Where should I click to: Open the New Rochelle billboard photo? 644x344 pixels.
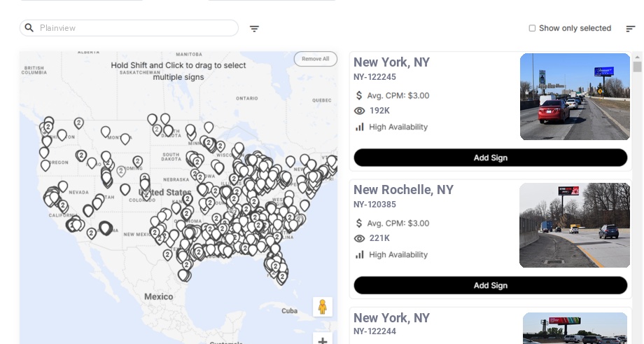click(575, 225)
